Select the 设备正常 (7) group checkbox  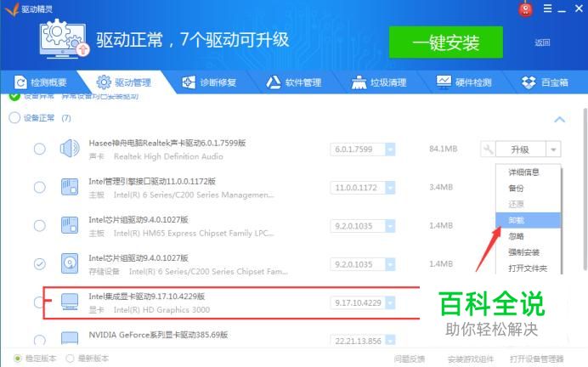tap(14, 118)
